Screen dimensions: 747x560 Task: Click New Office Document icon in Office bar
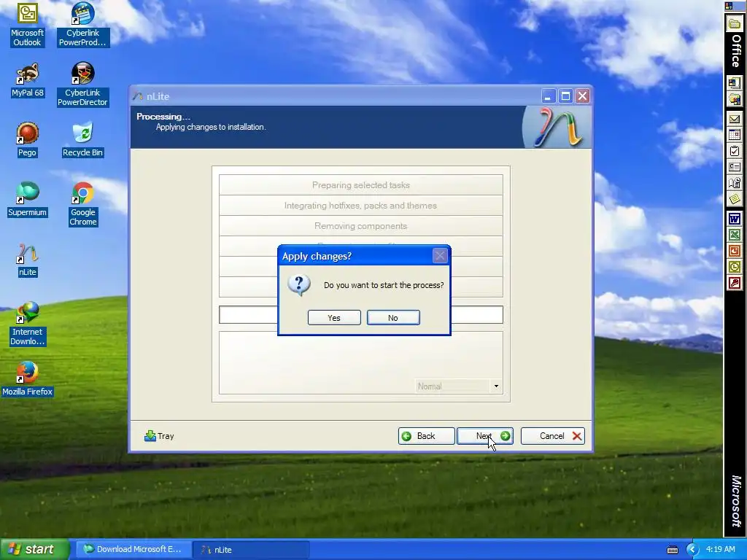tap(735, 83)
